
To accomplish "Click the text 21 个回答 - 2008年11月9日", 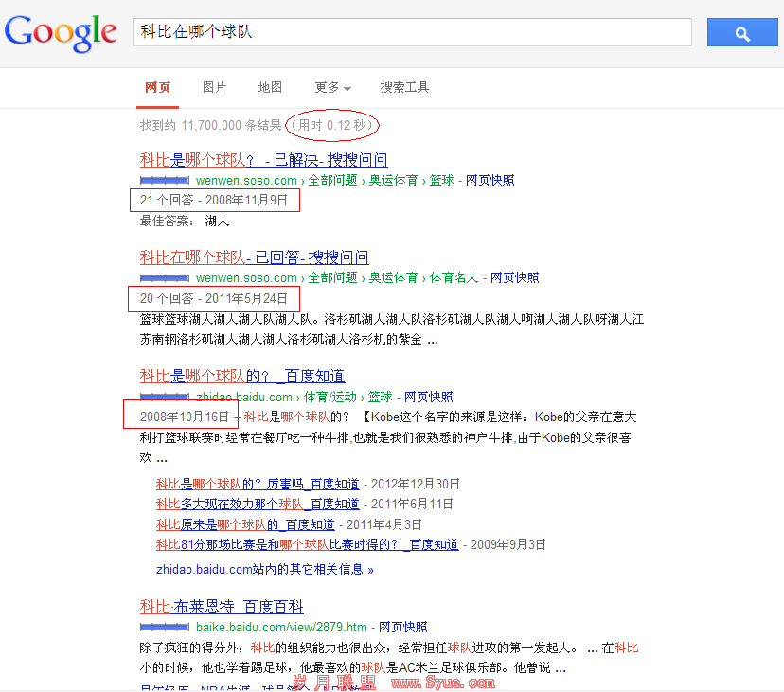I will coord(213,200).
